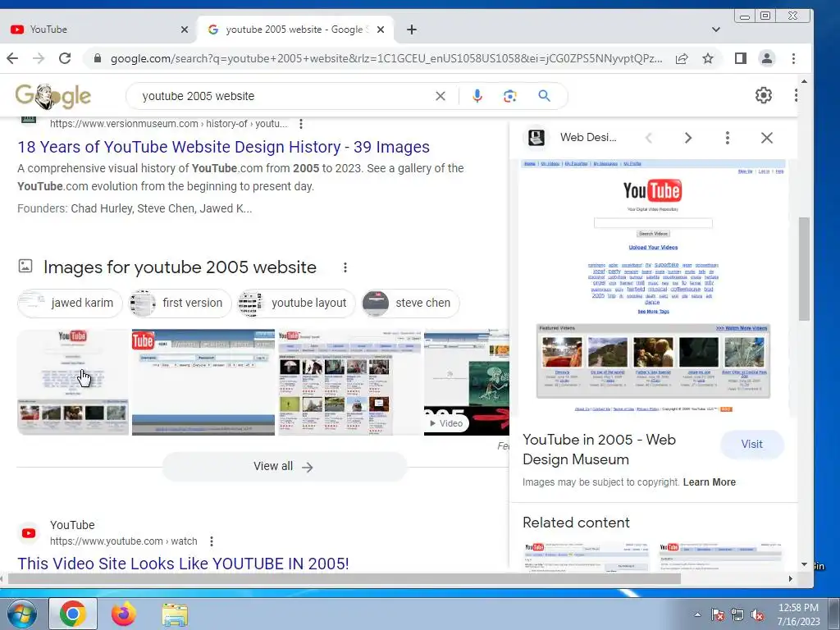Viewport: 840px width, 630px height.
Task: Close the image preview panel
Action: [x=767, y=138]
